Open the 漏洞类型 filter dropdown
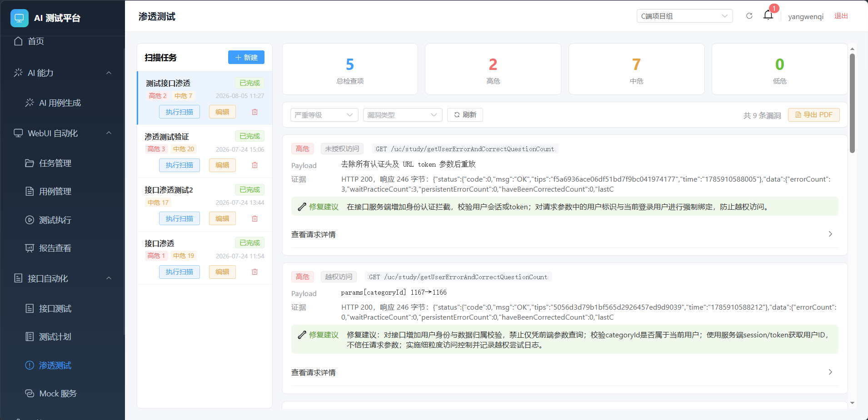 pyautogui.click(x=403, y=115)
